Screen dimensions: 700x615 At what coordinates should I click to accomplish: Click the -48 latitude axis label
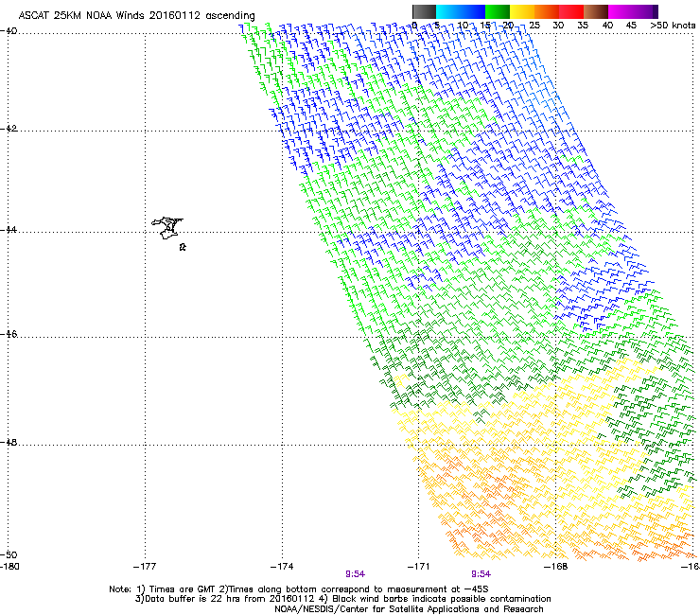click(9, 442)
